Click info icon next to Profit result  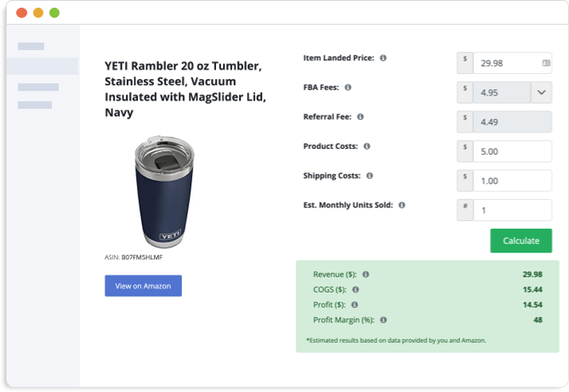pyautogui.click(x=355, y=304)
